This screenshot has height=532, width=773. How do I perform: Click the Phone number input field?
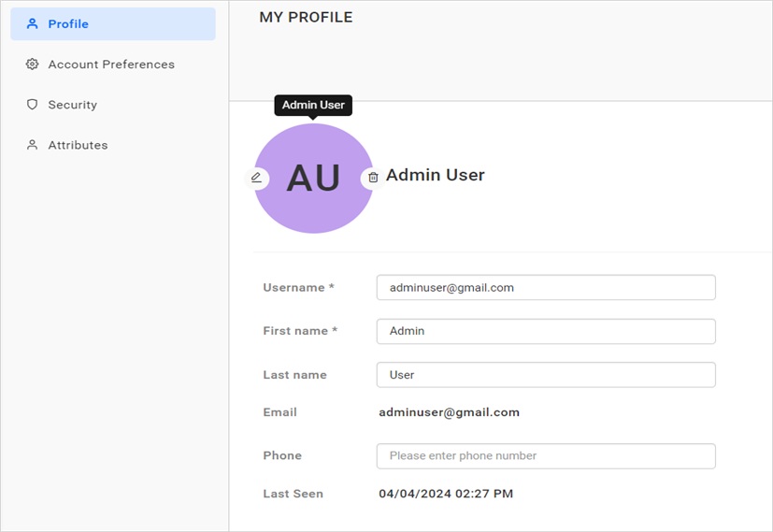click(546, 455)
